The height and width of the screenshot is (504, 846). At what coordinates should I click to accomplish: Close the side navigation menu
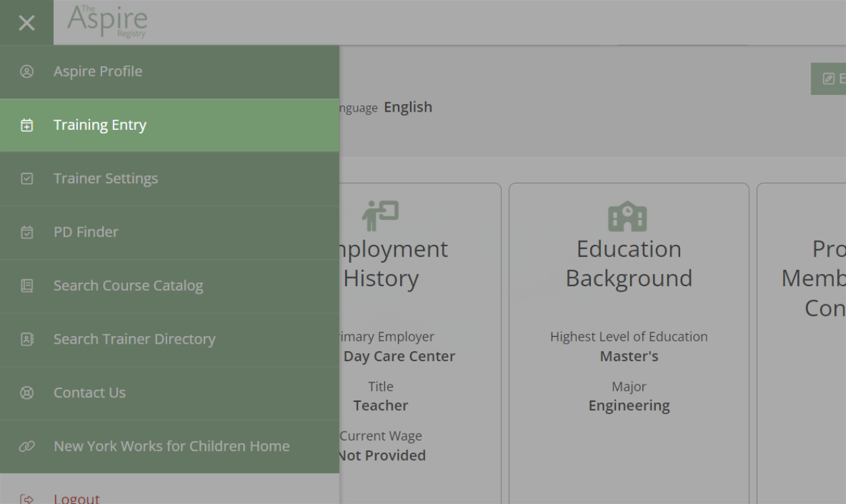pos(26,23)
